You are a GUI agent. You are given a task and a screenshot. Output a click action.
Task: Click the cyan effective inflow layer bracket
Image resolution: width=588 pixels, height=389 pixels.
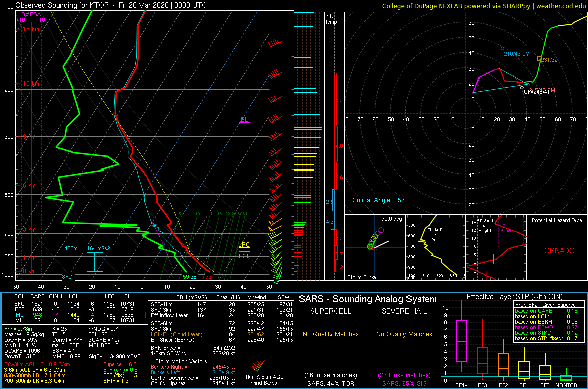(x=95, y=262)
